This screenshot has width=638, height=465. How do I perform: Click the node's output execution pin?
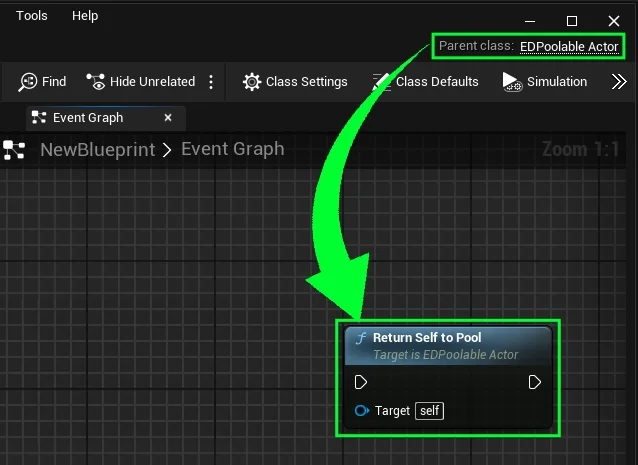pos(535,382)
